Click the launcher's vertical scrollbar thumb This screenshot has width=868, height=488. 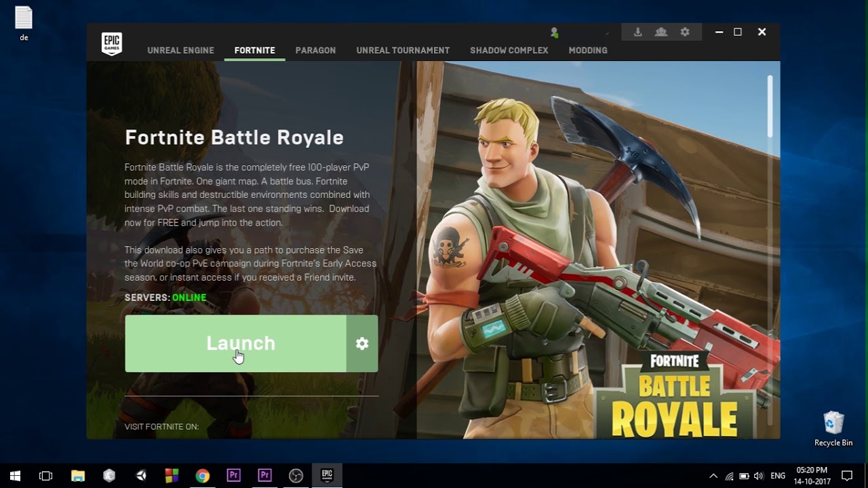tap(770, 106)
